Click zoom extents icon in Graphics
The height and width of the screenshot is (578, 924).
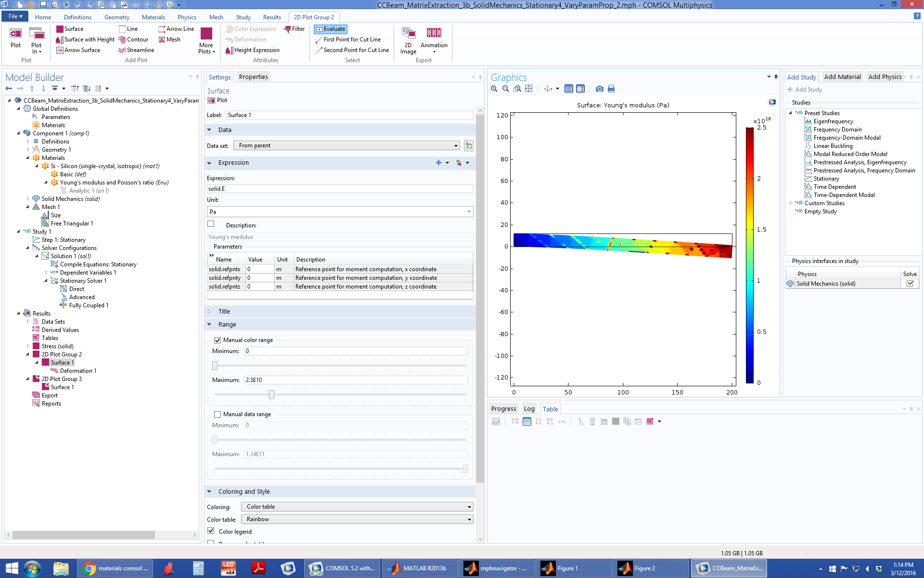[529, 89]
